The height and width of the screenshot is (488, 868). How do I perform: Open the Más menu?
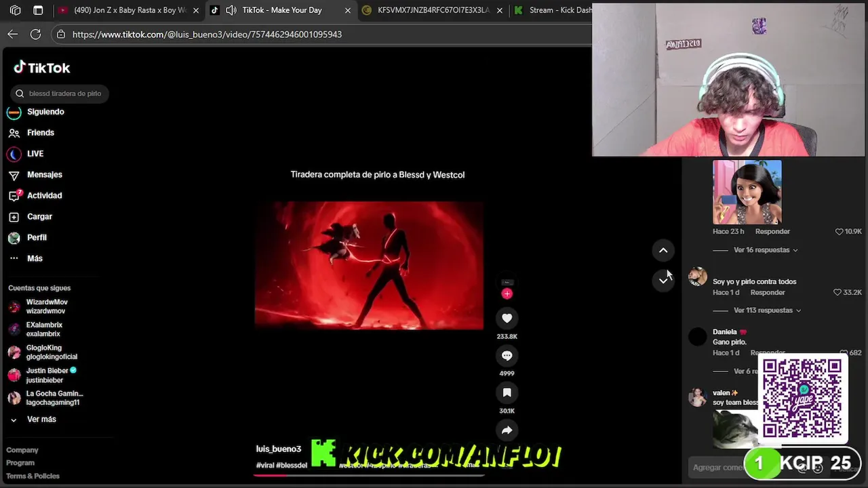(x=35, y=259)
